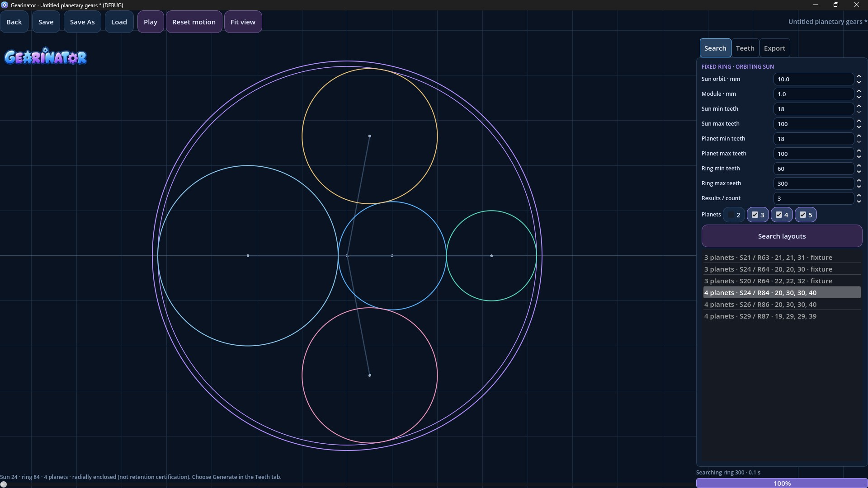Fit view to the gear layout

coord(243,22)
